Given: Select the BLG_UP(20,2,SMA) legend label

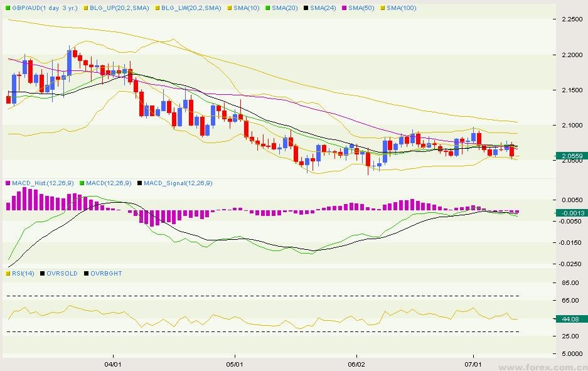Looking at the screenshot, I should point(120,8).
